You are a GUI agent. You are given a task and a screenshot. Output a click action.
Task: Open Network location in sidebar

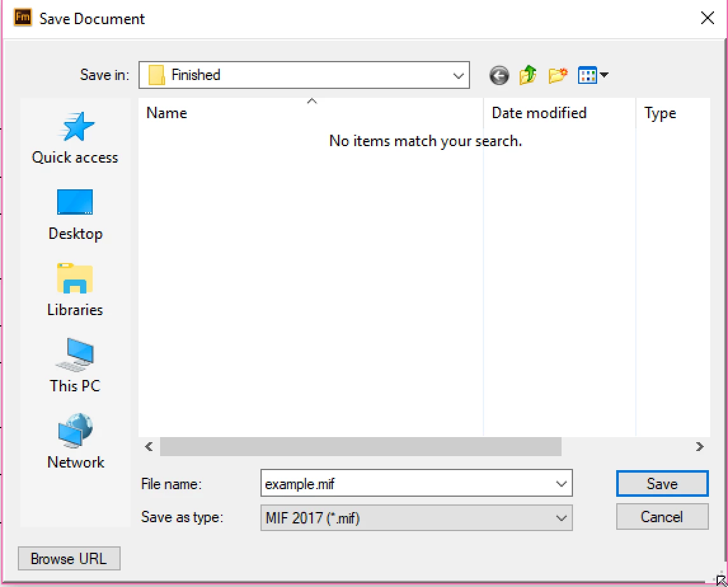[x=75, y=442]
